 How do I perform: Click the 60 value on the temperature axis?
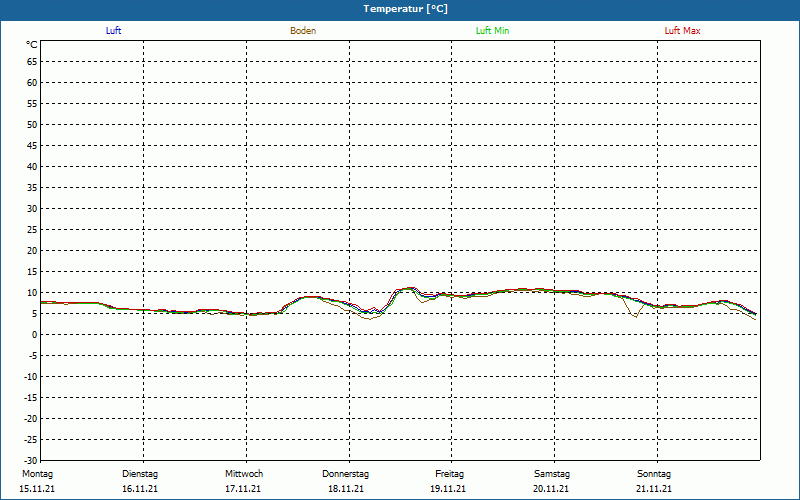(x=32, y=83)
